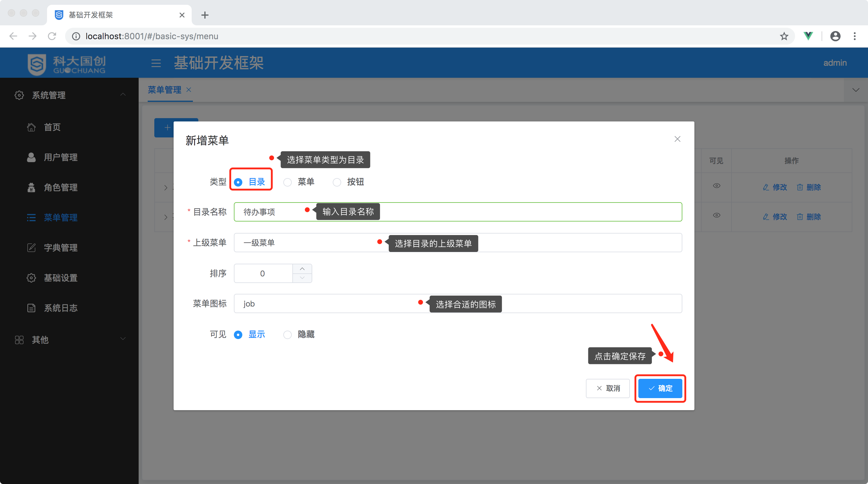
Task: Open the Vue devtools extension icon
Action: click(808, 36)
